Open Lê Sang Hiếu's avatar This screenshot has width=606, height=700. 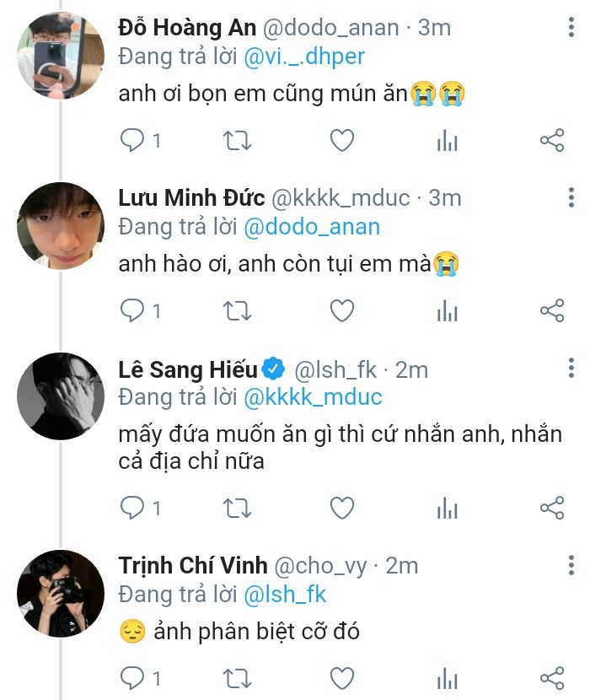61,396
